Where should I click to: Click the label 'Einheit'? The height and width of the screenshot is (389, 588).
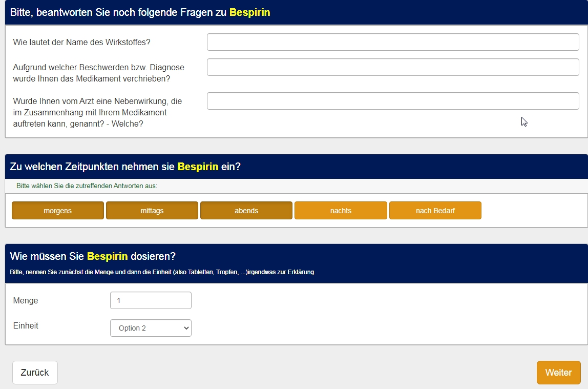pyautogui.click(x=26, y=325)
